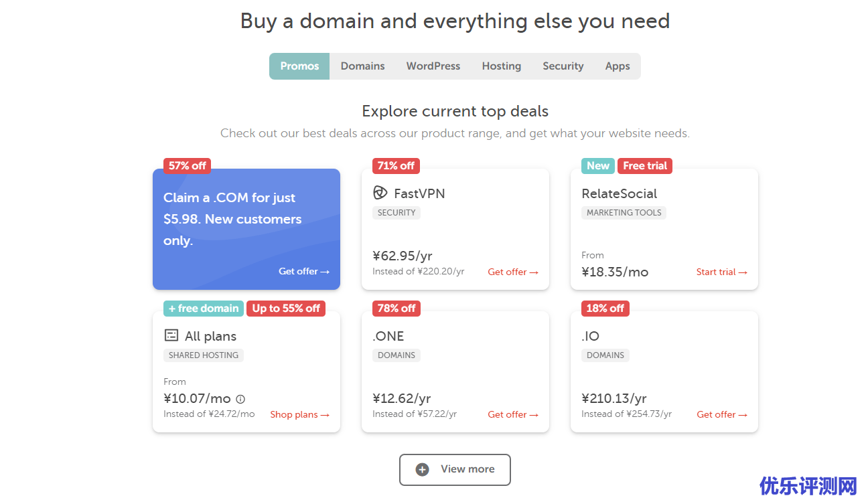866x504 pixels.
Task: Select the Promos tab
Action: click(x=299, y=66)
